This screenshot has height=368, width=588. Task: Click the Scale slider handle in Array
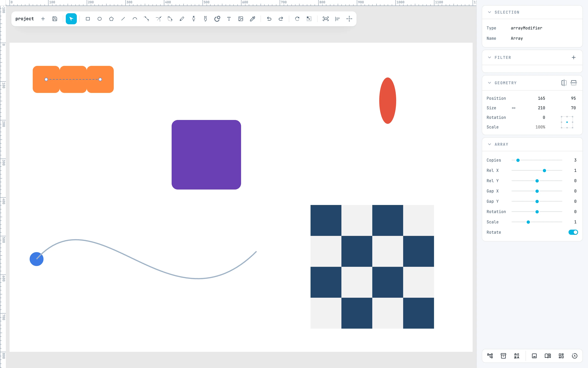pos(528,222)
